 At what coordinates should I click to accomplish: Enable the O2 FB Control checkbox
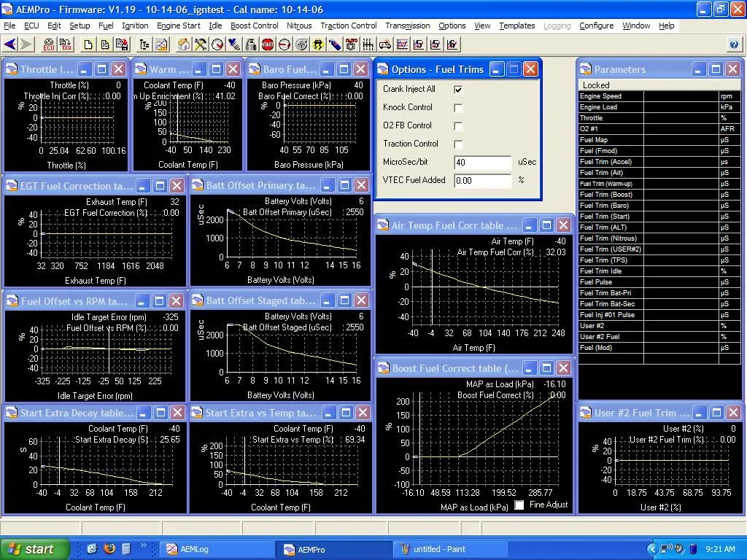click(x=458, y=126)
